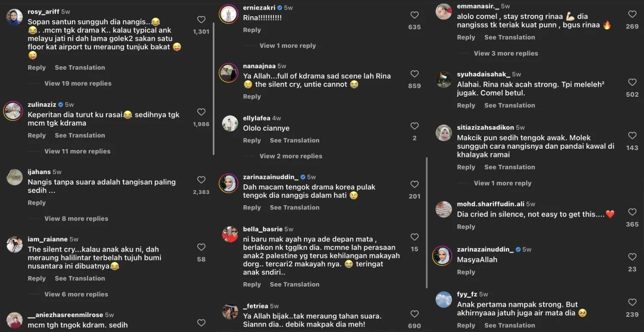Heart nanaajnaa's kdrama sad scene comment
This screenshot has height=332, width=644.
pyautogui.click(x=414, y=74)
